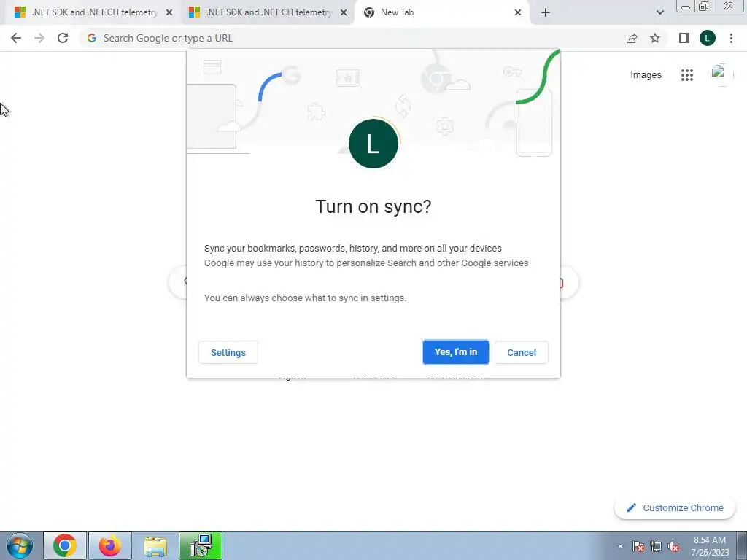Open Action Center flag icon in tray
The image size is (747, 560).
[x=638, y=546]
